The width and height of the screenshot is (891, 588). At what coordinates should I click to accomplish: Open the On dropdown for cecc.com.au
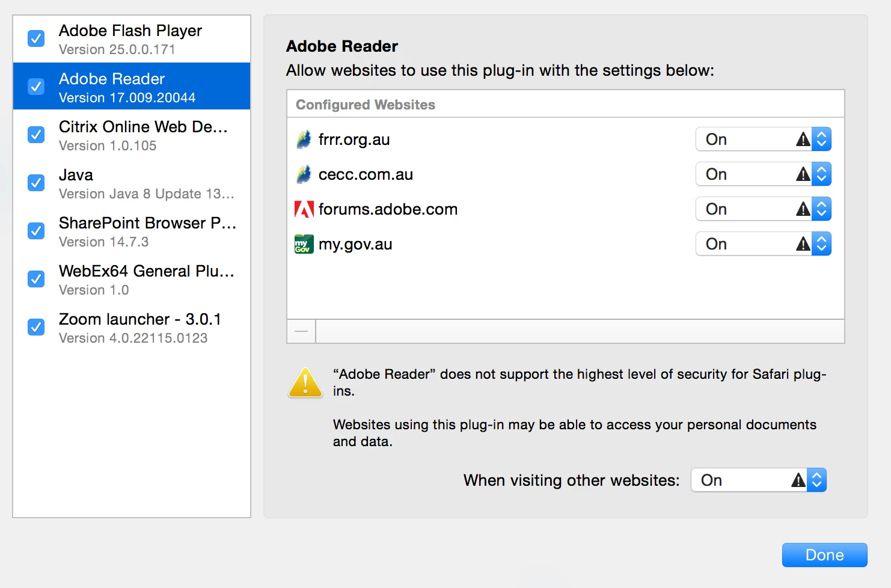pyautogui.click(x=764, y=174)
